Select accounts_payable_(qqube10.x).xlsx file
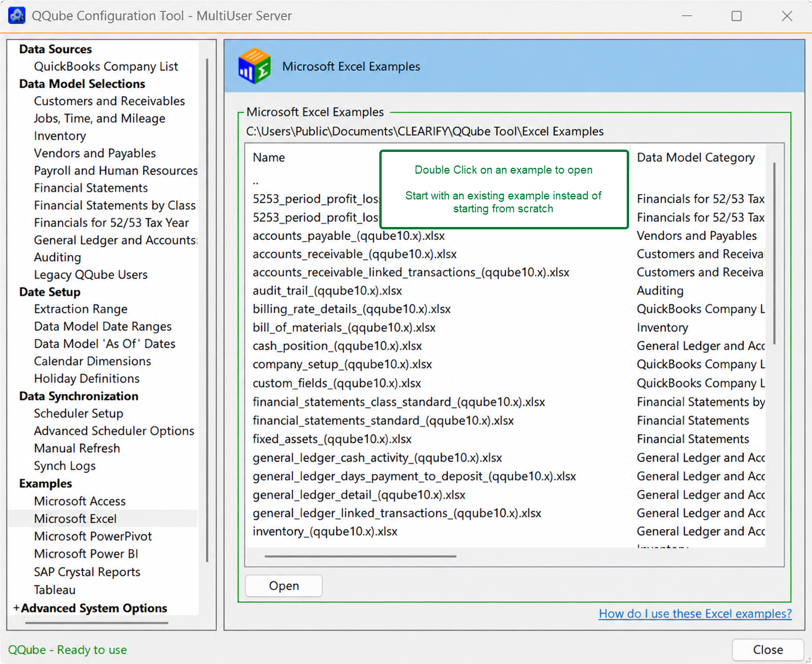 (x=349, y=236)
